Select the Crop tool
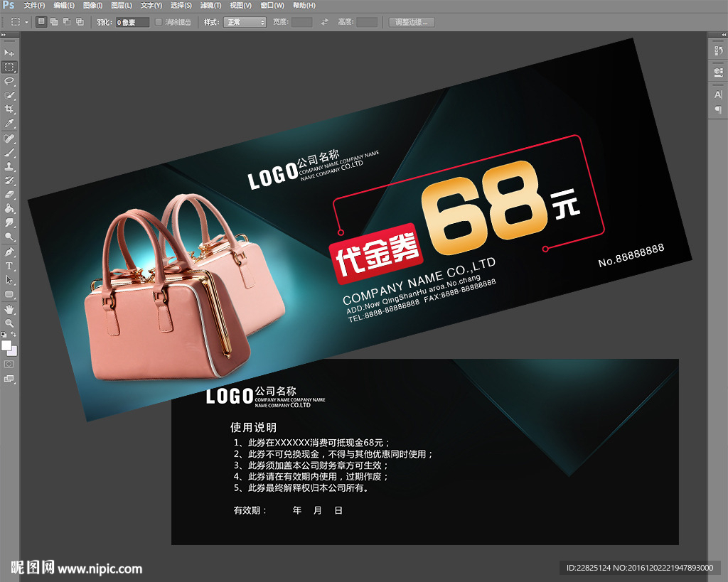Screen dimensions: 728x582 [9, 109]
